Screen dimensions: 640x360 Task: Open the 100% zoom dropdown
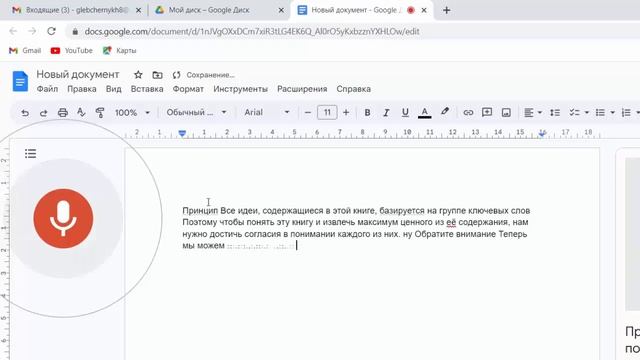tap(132, 113)
